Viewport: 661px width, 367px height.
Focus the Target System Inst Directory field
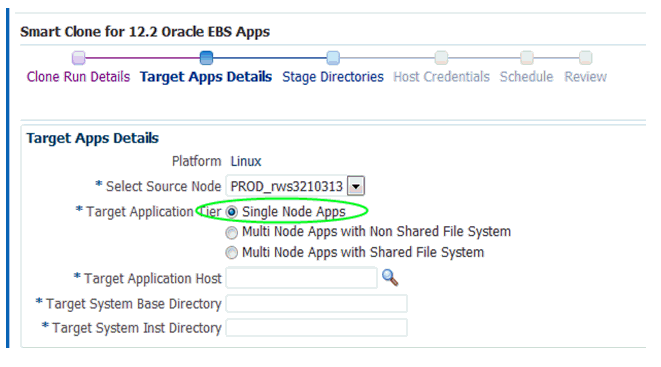click(x=317, y=328)
